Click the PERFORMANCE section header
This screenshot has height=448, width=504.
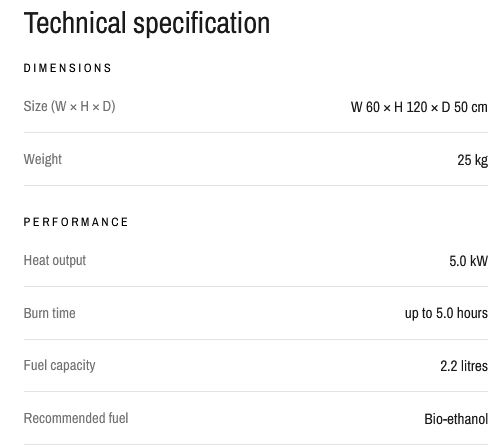[76, 222]
